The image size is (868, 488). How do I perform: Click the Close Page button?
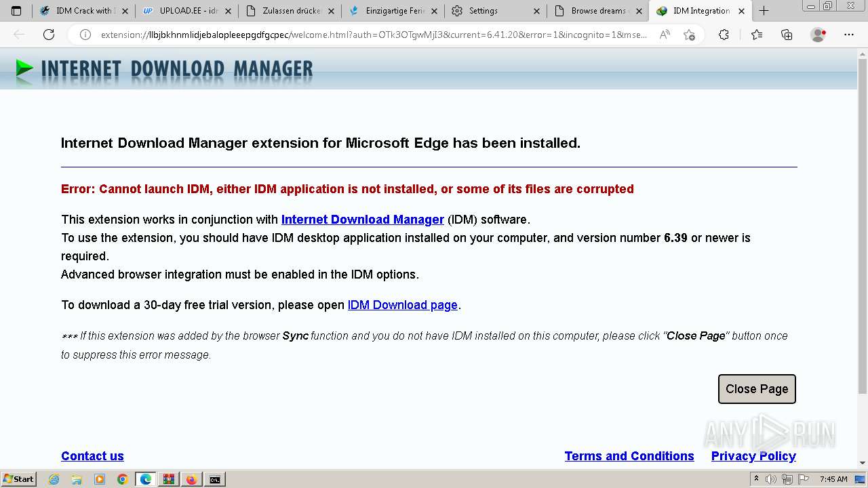coord(757,389)
